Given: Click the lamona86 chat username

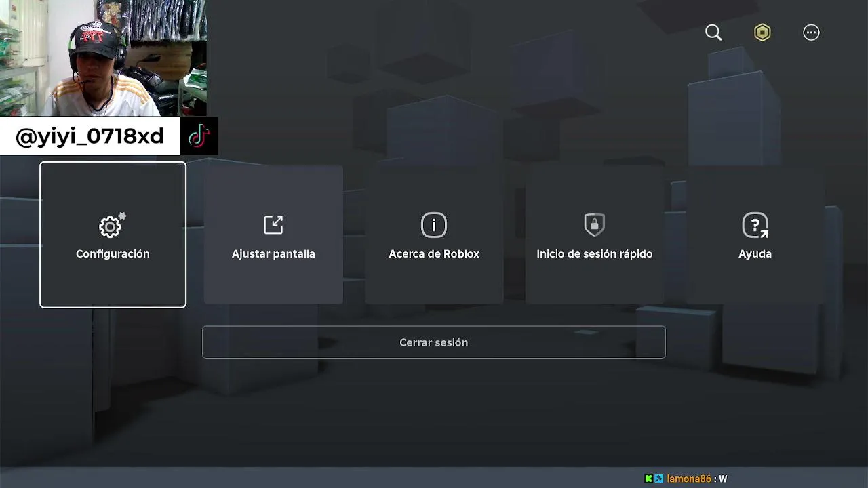Looking at the screenshot, I should point(689,479).
